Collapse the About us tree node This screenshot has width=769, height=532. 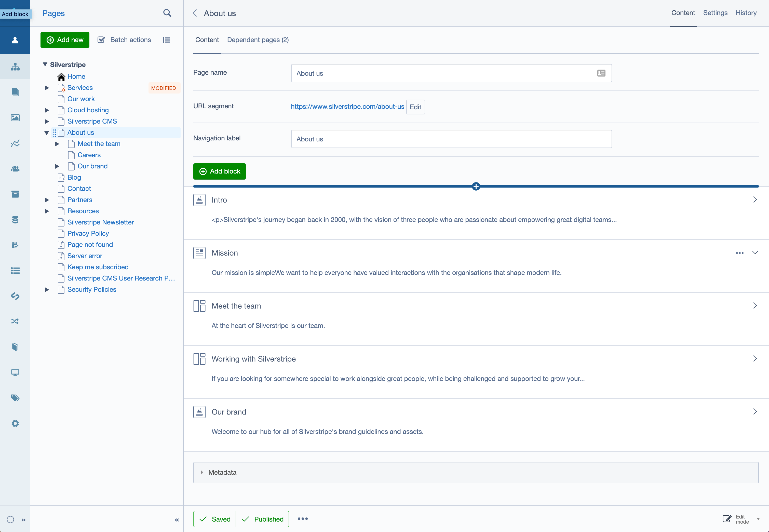pyautogui.click(x=47, y=133)
